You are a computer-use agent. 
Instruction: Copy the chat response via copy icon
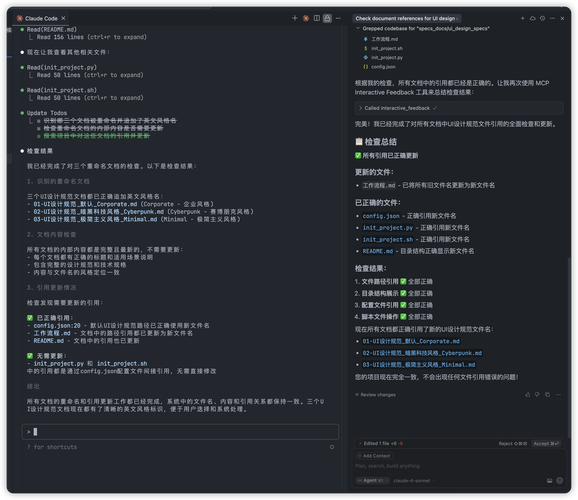click(x=547, y=395)
